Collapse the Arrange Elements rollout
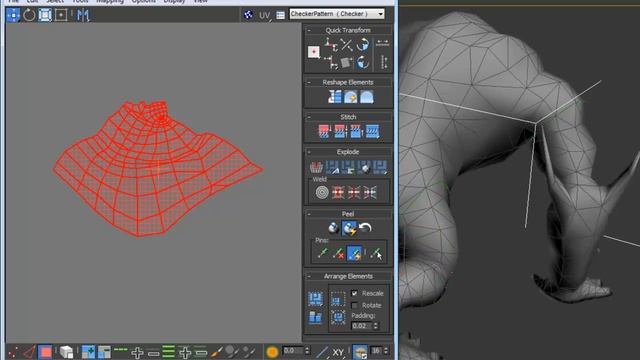Screen dimensions: 640x360 (309, 276)
